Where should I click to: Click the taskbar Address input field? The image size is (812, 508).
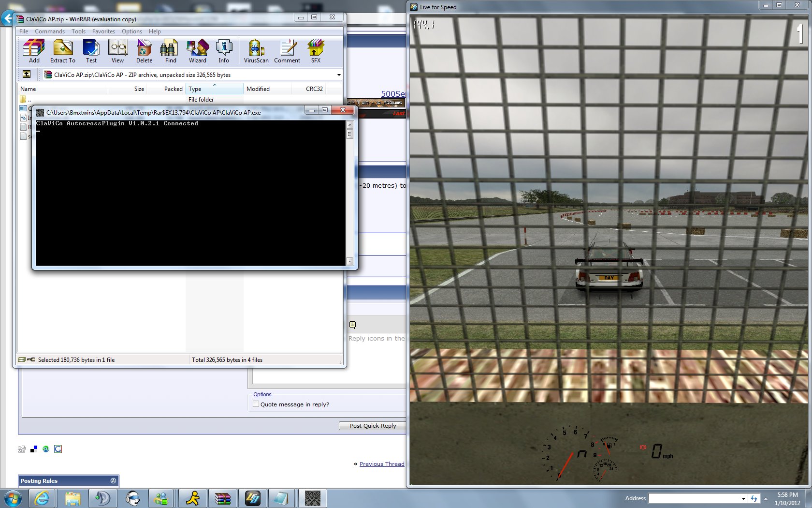(694, 498)
